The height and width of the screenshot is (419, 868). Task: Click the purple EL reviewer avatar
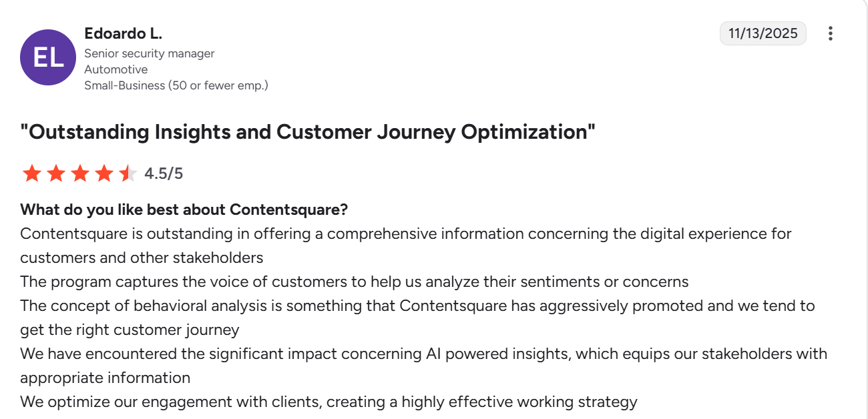tap(48, 57)
